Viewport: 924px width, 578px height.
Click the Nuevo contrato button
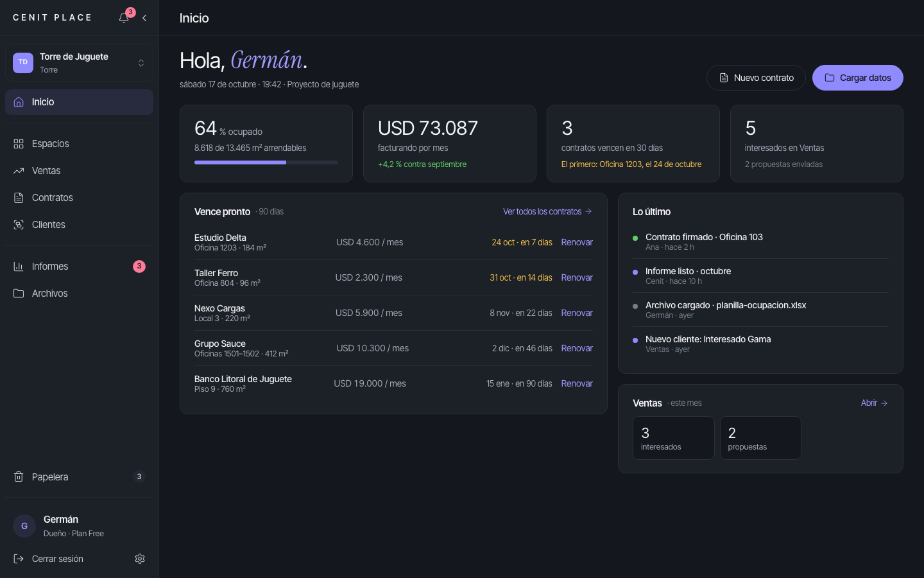[x=756, y=78]
